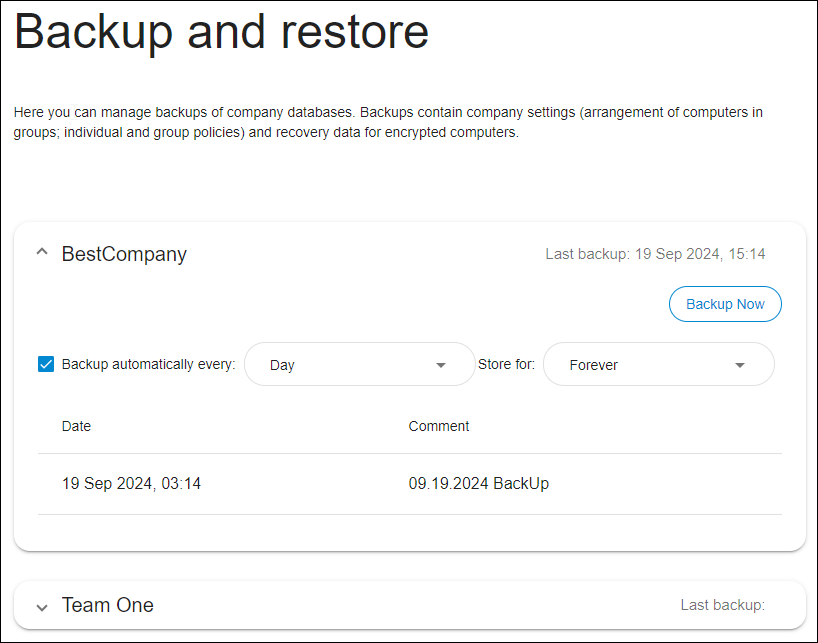Click the Backup automatically every label
The image size is (818, 643).
pos(149,364)
